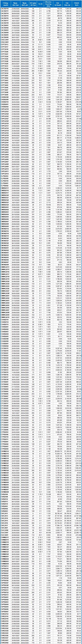This screenshot has height=644, width=82.
Task: Select the Số ngày tới hạn header
Action: (x=33, y=4)
